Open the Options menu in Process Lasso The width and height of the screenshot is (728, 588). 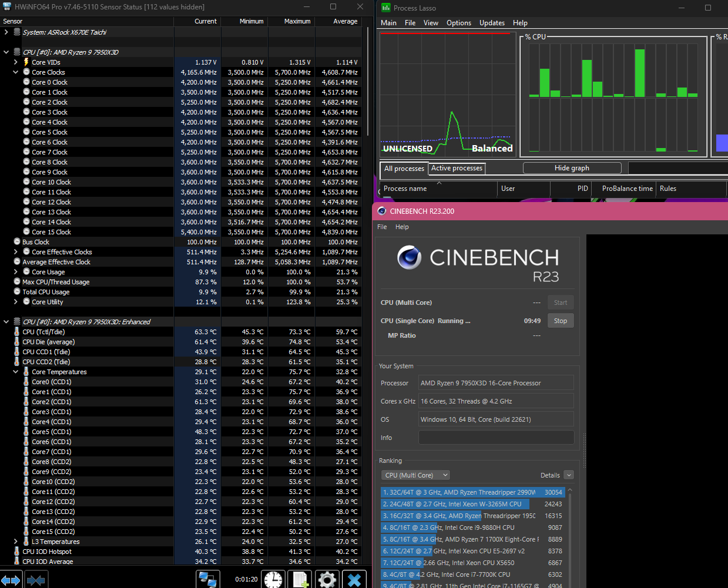coord(459,22)
